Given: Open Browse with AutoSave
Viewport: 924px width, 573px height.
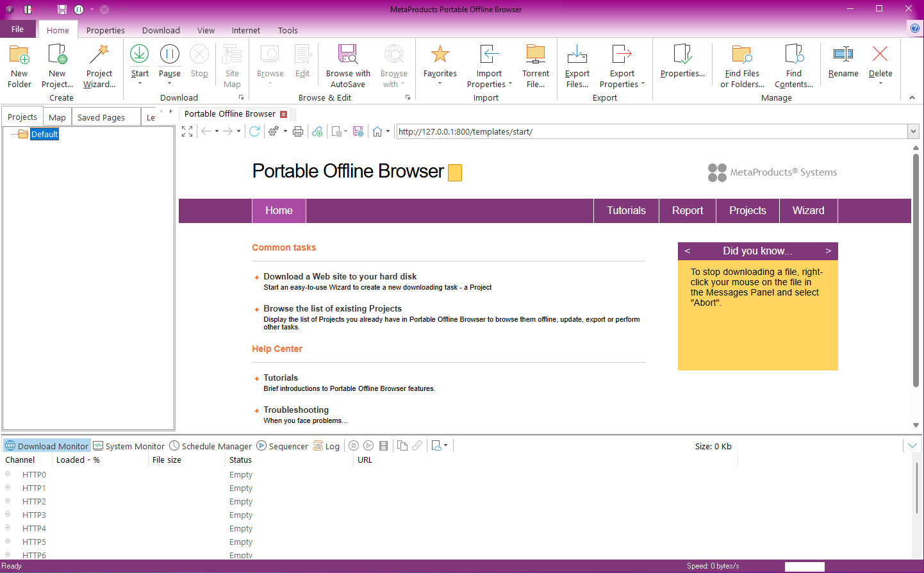Looking at the screenshot, I should click(x=348, y=66).
